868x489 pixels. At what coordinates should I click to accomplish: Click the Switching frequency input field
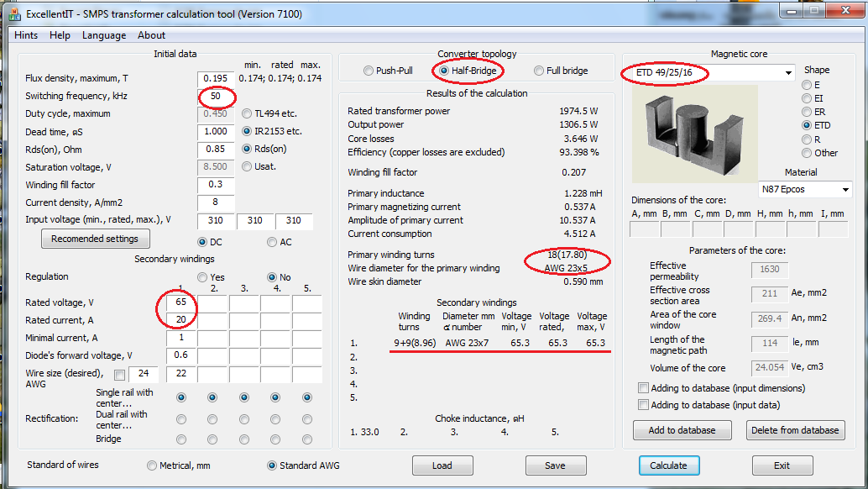coord(216,97)
